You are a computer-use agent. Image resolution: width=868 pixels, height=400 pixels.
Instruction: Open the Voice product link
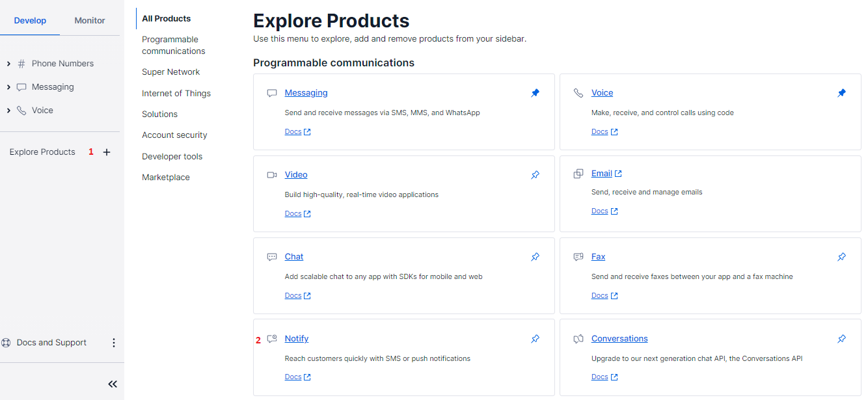603,93
